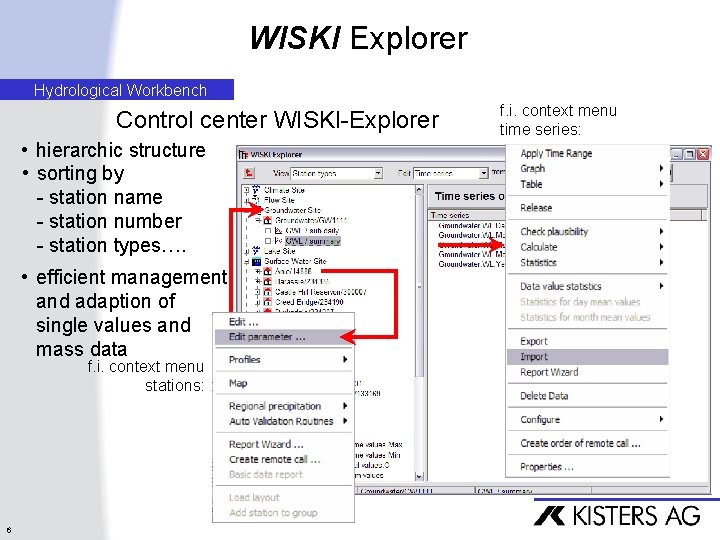The width and height of the screenshot is (720, 540).
Task: Click the Creed Bridge station house icon
Action: tap(267, 302)
